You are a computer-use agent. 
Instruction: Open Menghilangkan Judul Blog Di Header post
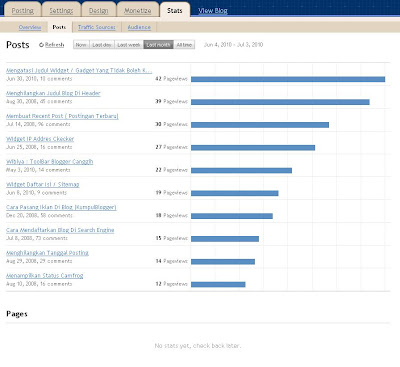[x=53, y=93]
